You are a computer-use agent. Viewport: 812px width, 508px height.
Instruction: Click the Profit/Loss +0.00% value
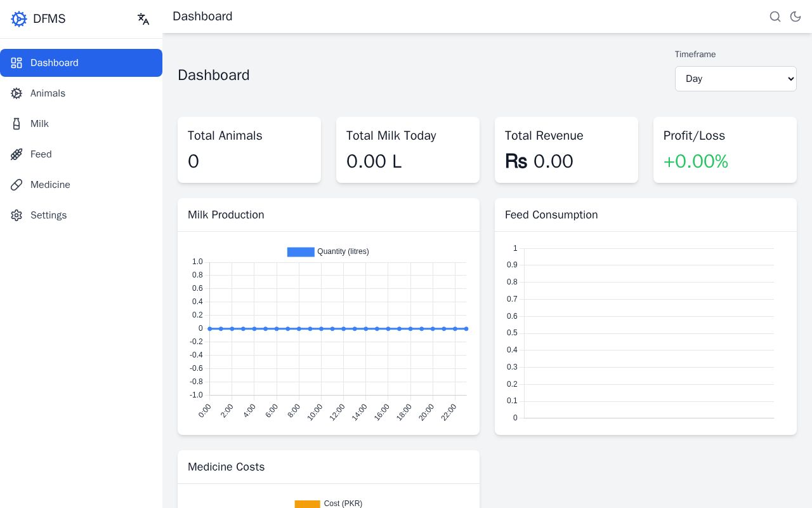[x=696, y=161]
